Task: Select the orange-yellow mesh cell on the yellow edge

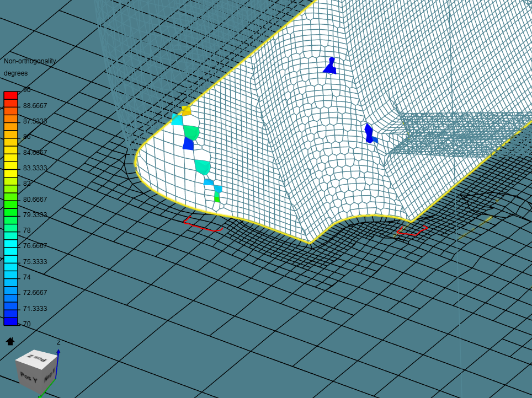Action: pos(187,111)
